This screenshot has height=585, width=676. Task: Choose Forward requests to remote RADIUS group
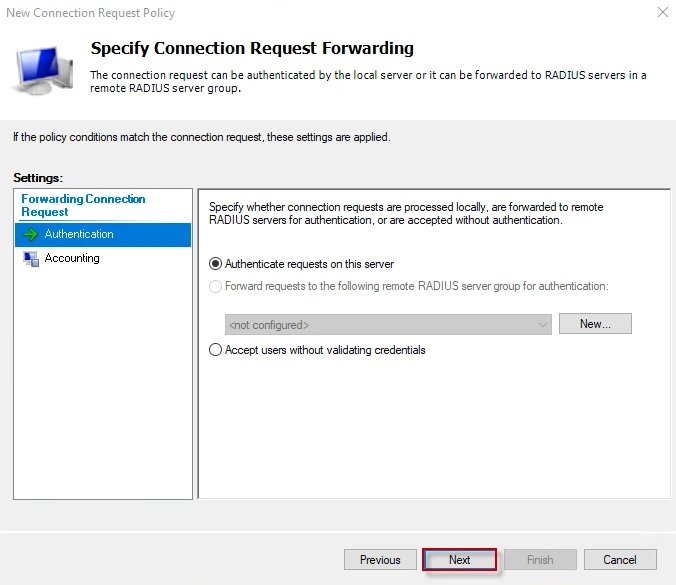pos(216,286)
